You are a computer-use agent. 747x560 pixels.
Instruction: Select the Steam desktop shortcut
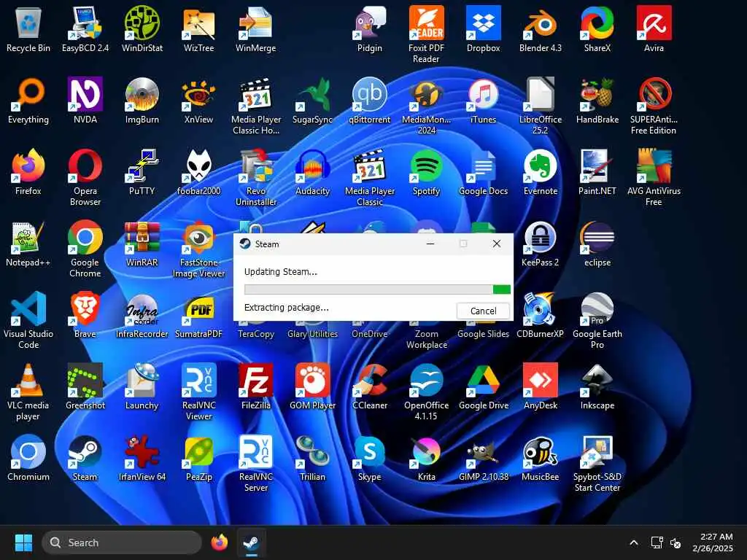point(85,458)
